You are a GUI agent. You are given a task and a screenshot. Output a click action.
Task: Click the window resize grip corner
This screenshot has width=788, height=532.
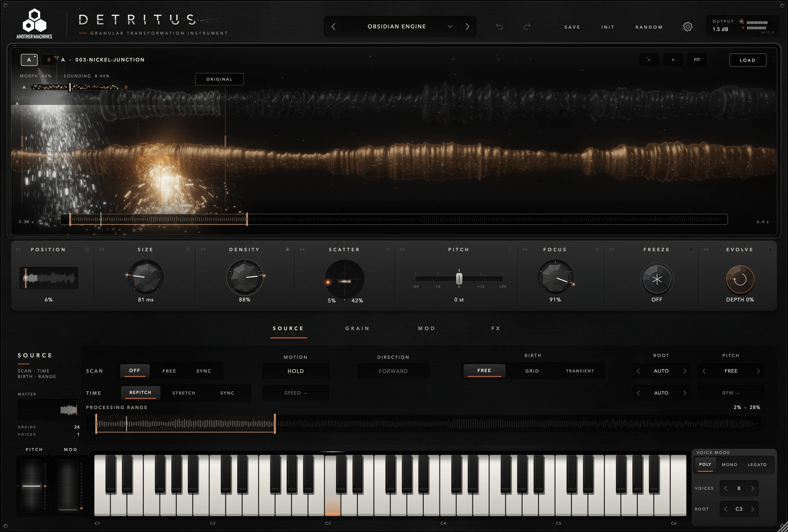[x=783, y=527]
